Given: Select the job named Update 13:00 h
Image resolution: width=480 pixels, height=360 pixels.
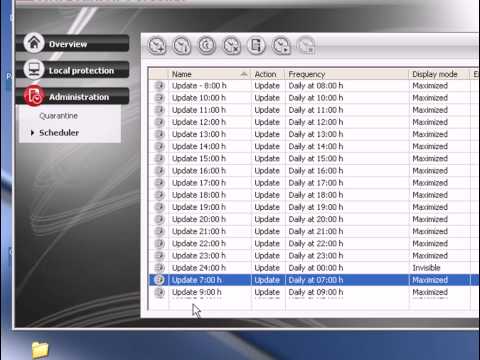Looking at the screenshot, I should 199,134.
